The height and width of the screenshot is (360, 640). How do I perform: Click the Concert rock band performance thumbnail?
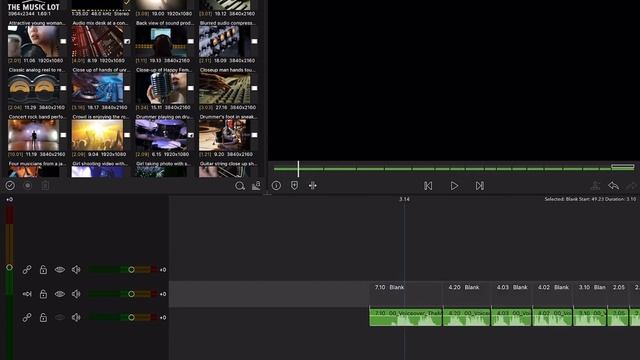click(33, 136)
